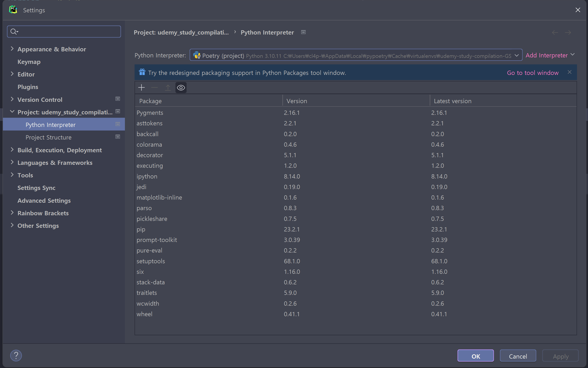The height and width of the screenshot is (368, 588).
Task: Select the ipython package row
Action: 356,176
